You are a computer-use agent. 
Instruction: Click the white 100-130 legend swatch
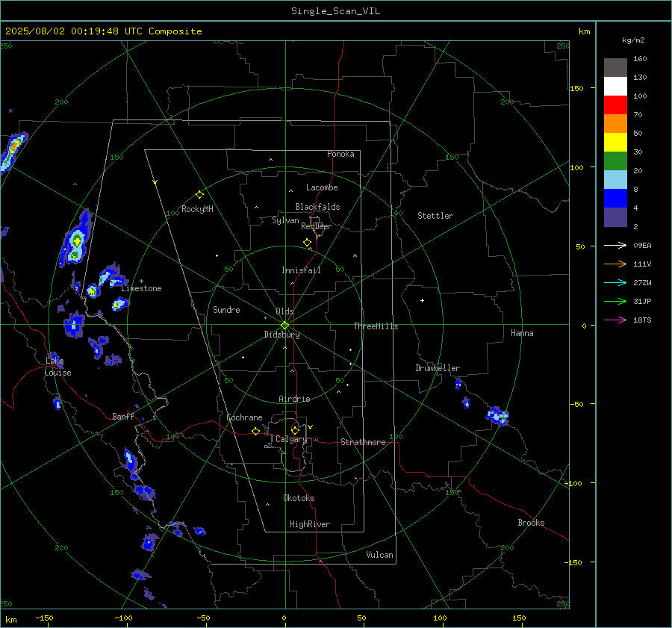[615, 86]
